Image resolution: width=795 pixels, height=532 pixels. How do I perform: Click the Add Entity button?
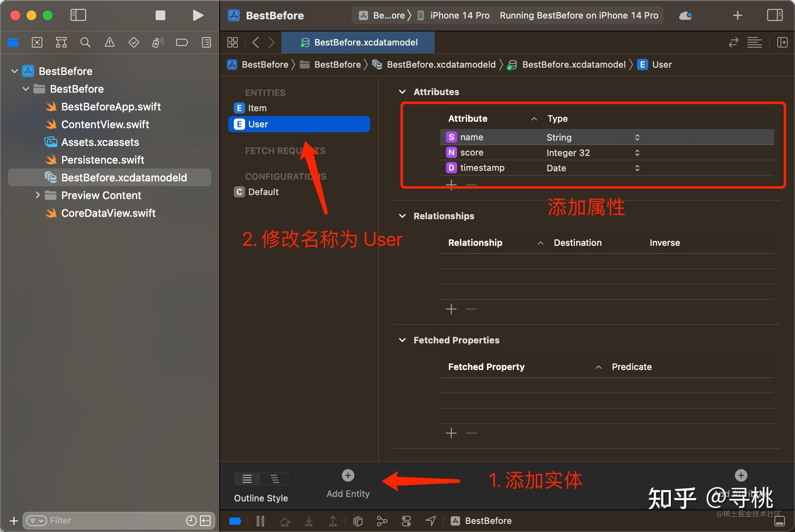[348, 476]
